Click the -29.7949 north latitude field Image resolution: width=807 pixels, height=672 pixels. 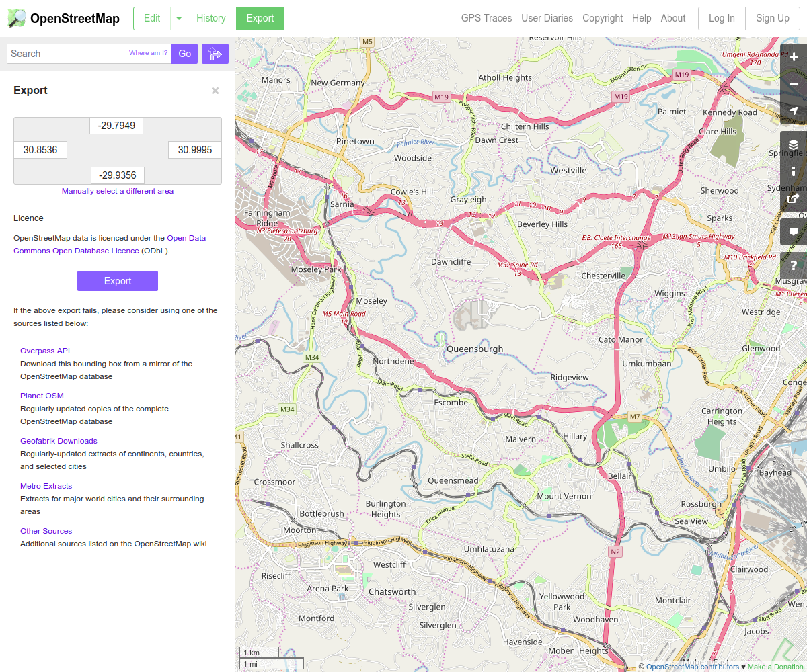point(116,126)
